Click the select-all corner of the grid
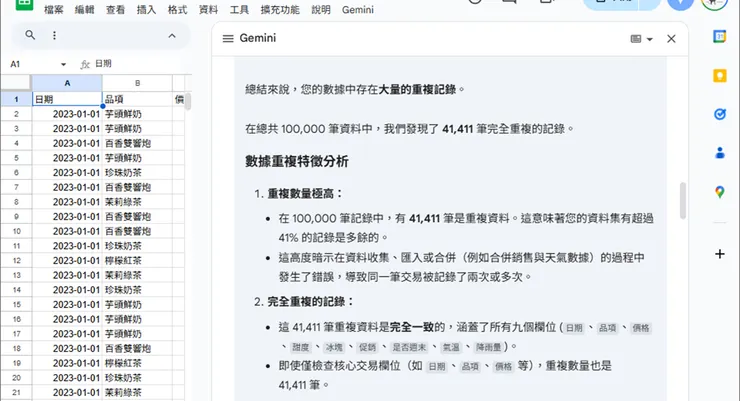Screen dimensions: 740x401 pos(16,83)
